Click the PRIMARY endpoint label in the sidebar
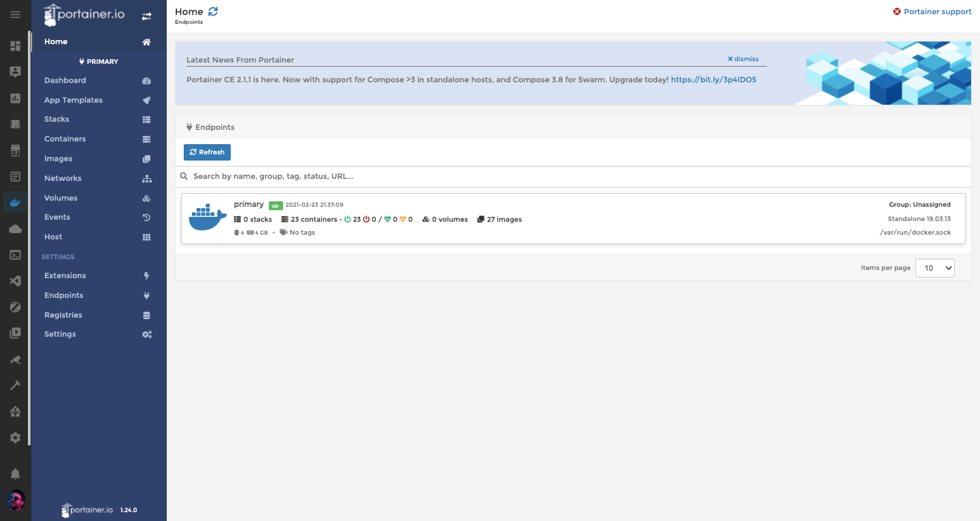The image size is (980, 521). pos(99,61)
